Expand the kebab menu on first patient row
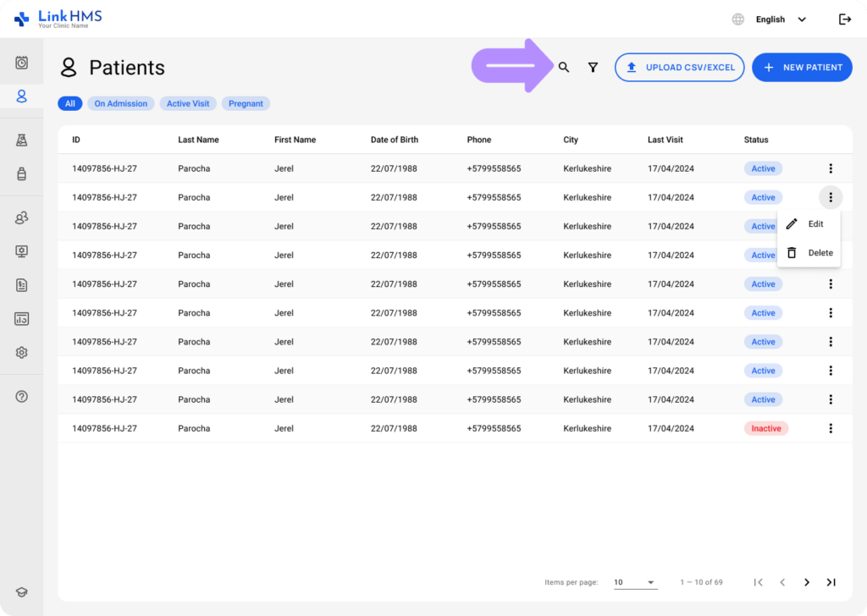The height and width of the screenshot is (616, 867). [x=831, y=168]
